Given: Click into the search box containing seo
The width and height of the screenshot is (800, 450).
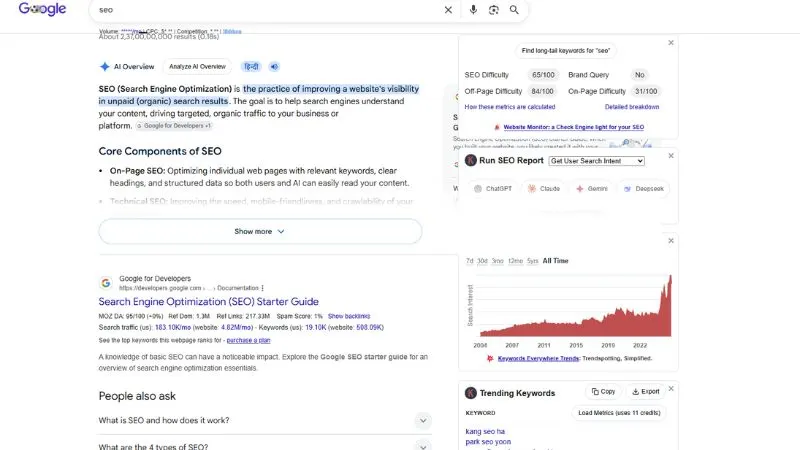Looking at the screenshot, I should [x=265, y=10].
